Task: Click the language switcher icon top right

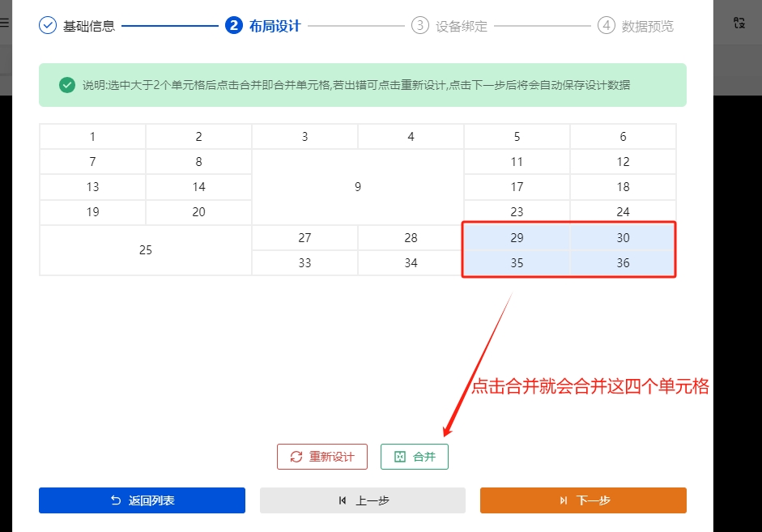Action: 738,23
